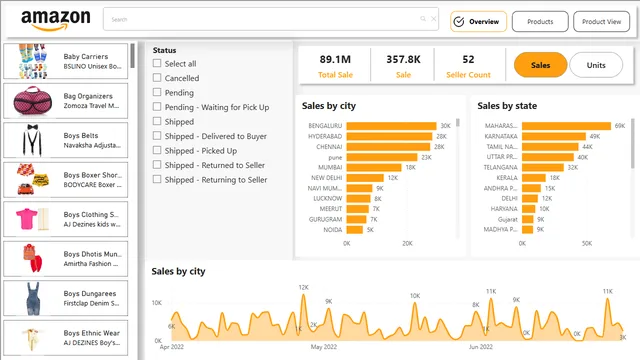Select the KERALA state bar
The height and width of the screenshot is (360, 640).
[534, 178]
